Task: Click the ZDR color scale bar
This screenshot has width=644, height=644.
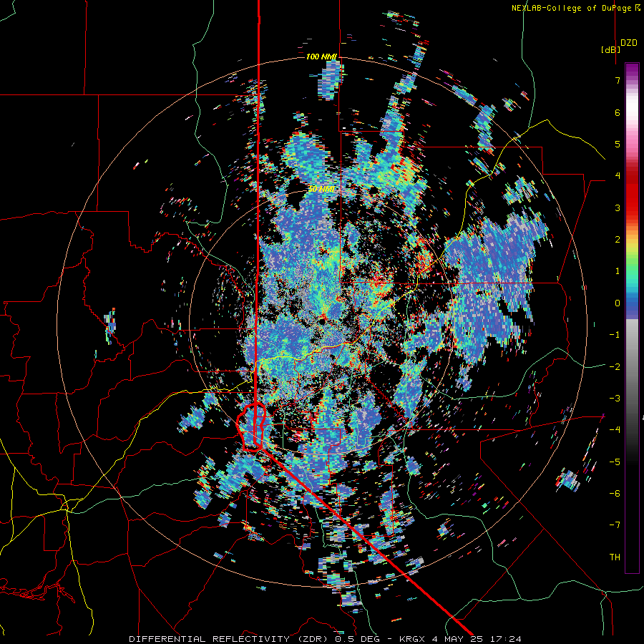Action: pos(632,318)
